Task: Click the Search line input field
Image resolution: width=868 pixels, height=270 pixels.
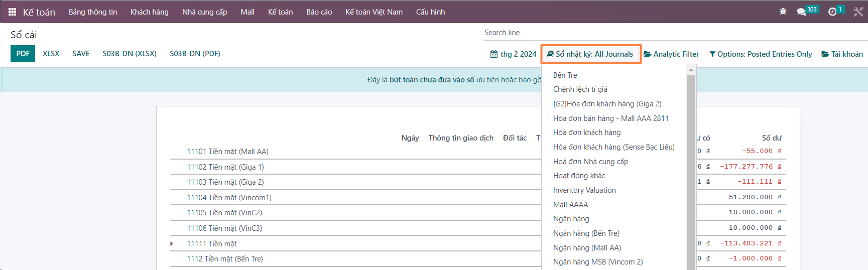Action: (x=675, y=33)
